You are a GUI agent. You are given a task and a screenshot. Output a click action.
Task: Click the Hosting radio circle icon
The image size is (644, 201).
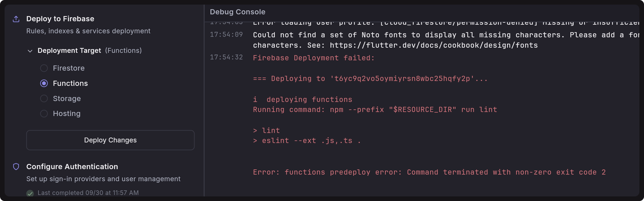pos(44,114)
